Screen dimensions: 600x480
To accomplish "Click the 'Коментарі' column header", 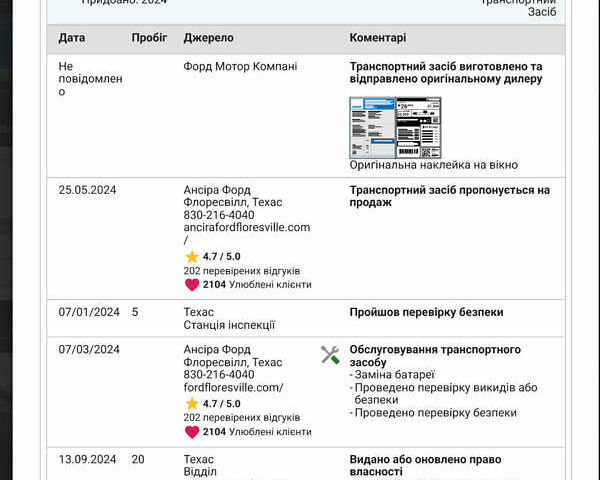I will point(378,38).
